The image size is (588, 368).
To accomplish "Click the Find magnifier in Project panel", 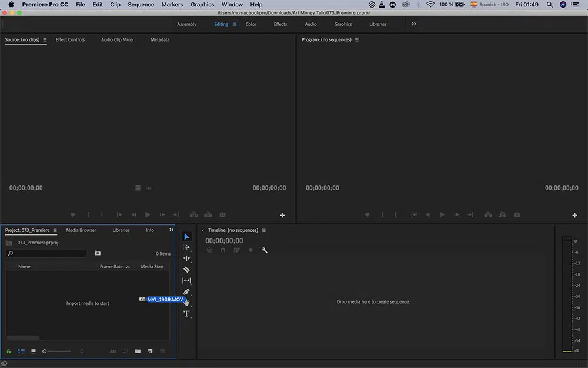I will pos(126,351).
